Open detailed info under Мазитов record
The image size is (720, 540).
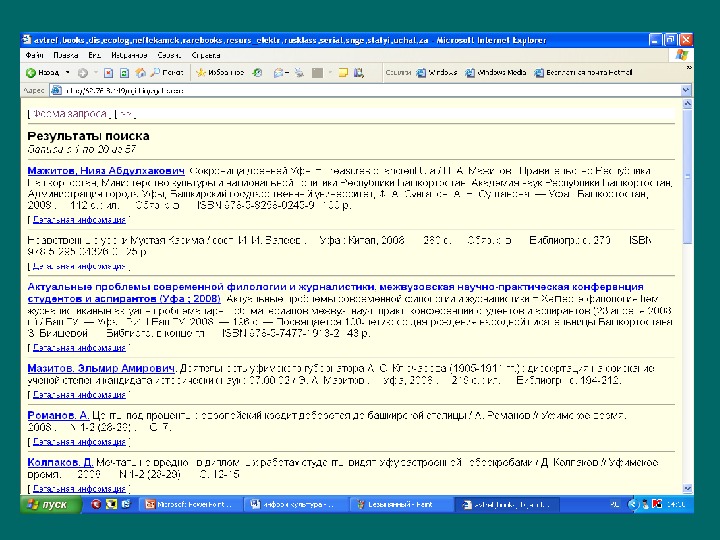[x=79, y=394]
